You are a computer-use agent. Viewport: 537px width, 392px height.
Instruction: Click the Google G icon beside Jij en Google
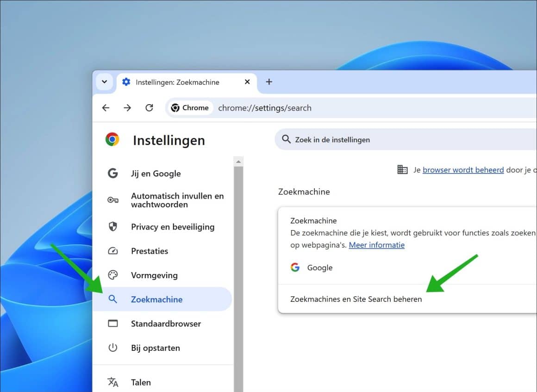point(113,173)
